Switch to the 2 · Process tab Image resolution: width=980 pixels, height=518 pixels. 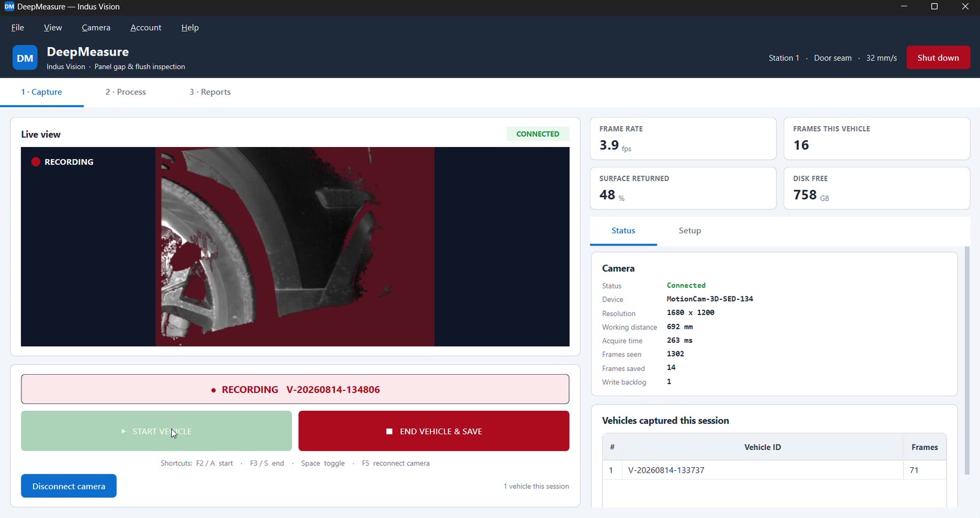(x=126, y=92)
